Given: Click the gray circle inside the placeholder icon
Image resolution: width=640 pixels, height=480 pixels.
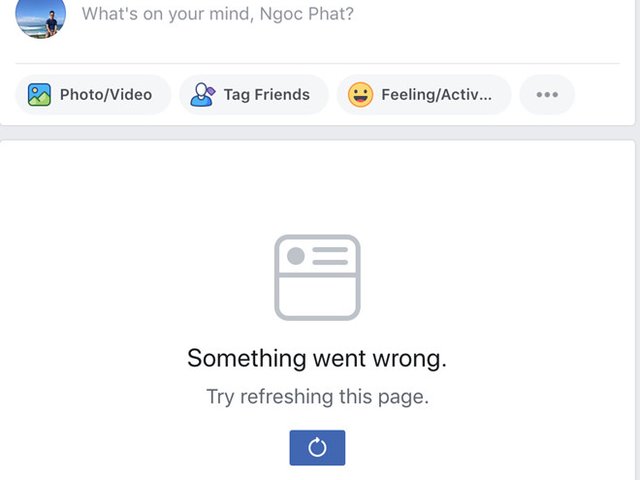Looking at the screenshot, I should click(x=296, y=256).
